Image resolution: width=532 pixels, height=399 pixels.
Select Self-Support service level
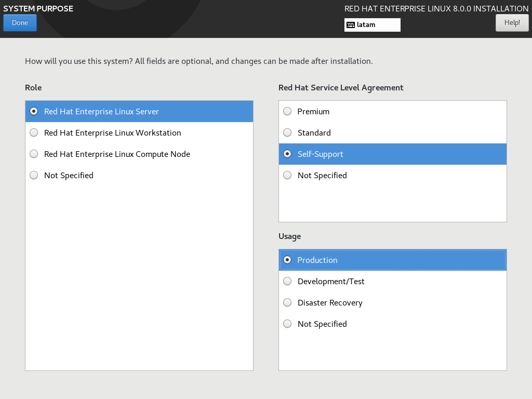coord(320,154)
